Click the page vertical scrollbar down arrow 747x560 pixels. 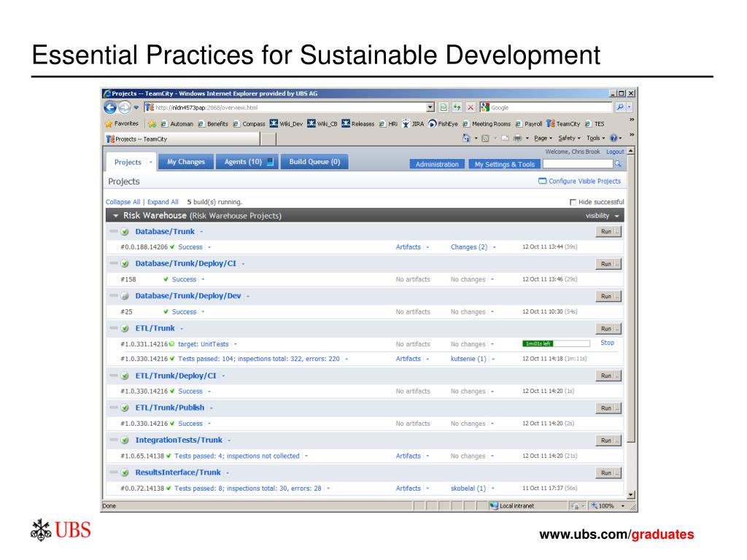pyautogui.click(x=631, y=495)
